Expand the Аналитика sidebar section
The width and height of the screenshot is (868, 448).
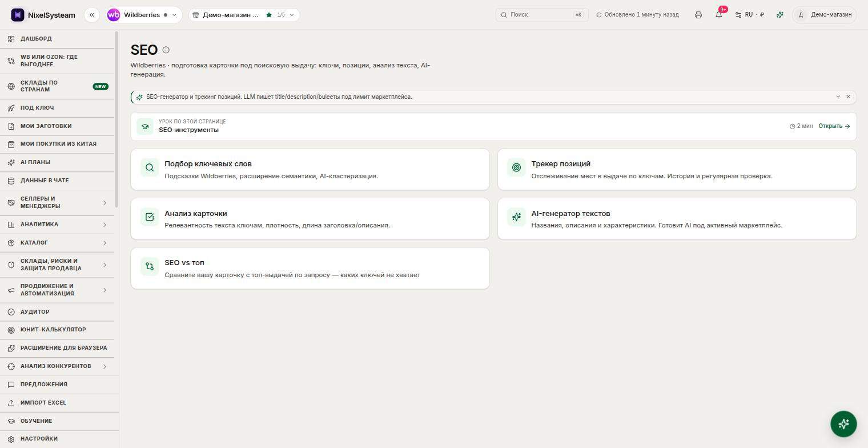point(57,225)
